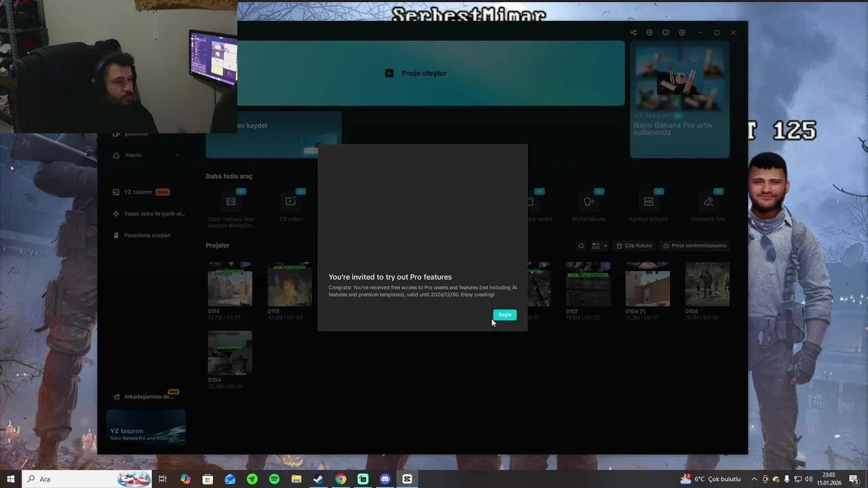The height and width of the screenshot is (488, 868).
Task: Click the taskbar Ara search box
Action: pos(87,479)
